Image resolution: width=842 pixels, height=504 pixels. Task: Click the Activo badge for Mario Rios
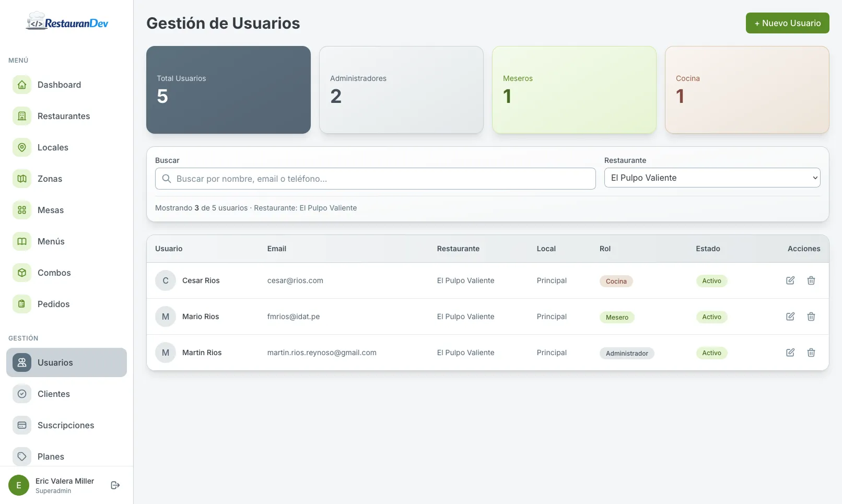point(711,317)
